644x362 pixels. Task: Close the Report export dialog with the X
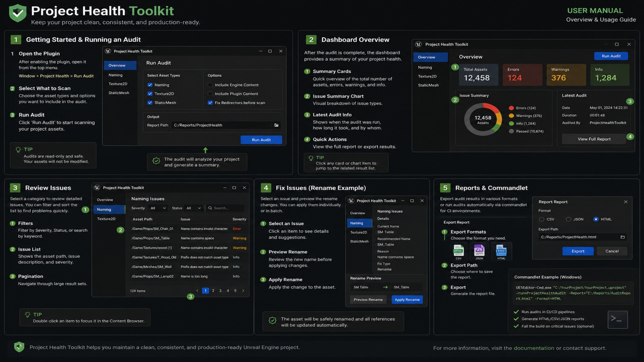coord(626,202)
